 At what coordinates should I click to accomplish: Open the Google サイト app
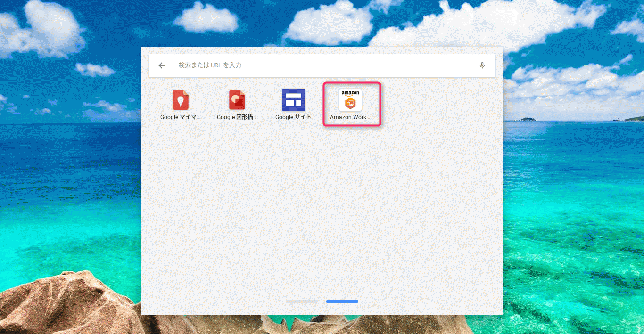294,100
